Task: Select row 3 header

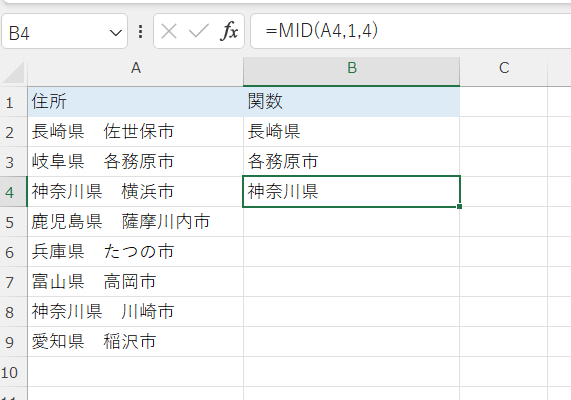Action: [13, 162]
